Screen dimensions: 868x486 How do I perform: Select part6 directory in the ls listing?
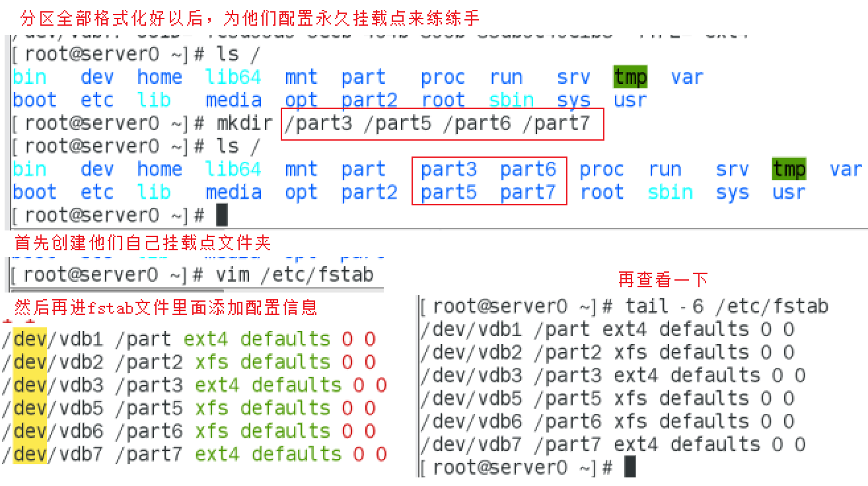(528, 170)
